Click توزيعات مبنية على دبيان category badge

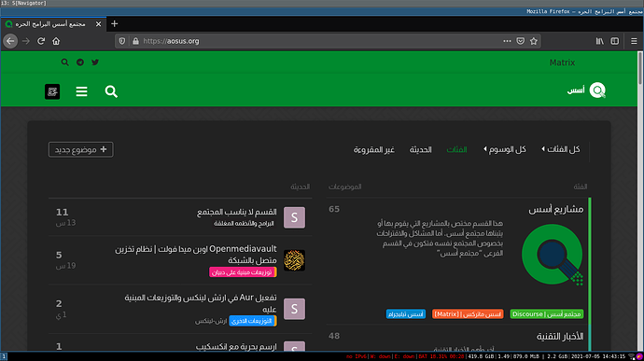click(243, 271)
